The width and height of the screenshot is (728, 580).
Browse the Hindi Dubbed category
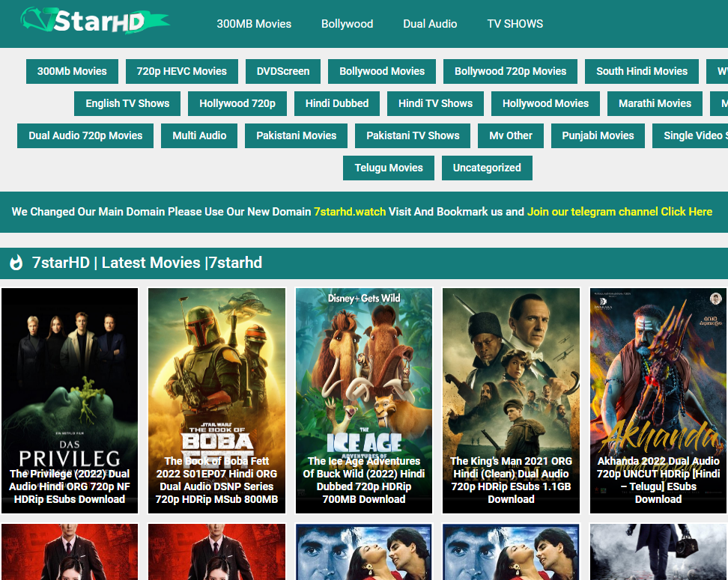pyautogui.click(x=336, y=103)
